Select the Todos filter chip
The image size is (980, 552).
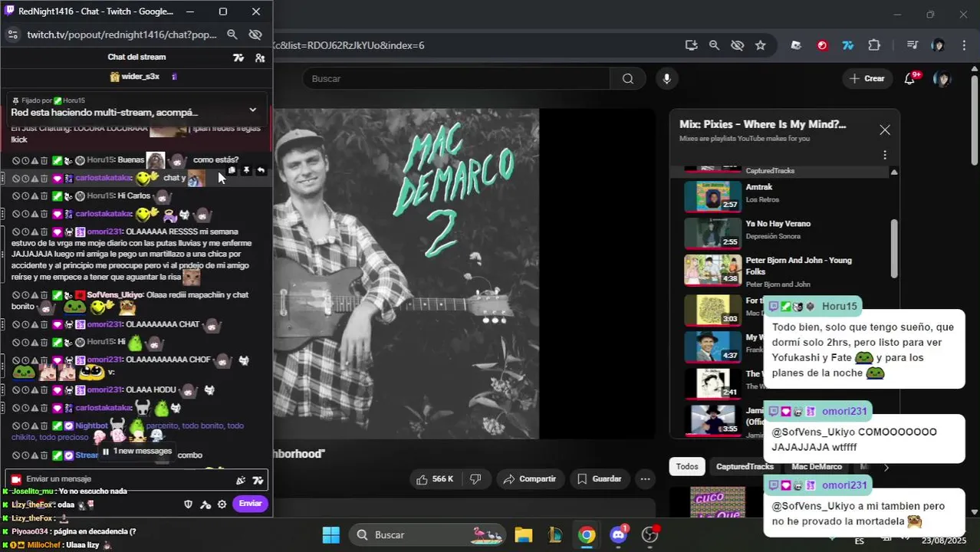pyautogui.click(x=687, y=467)
